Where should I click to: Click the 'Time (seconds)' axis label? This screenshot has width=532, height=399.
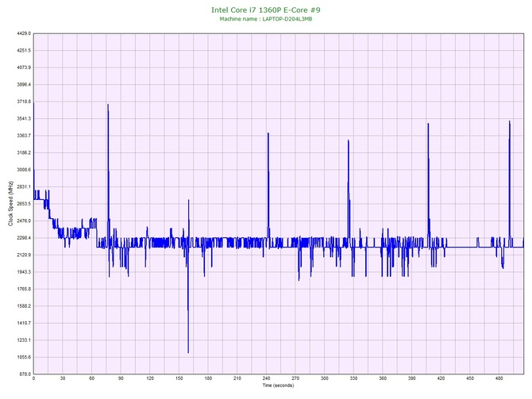coord(278,386)
